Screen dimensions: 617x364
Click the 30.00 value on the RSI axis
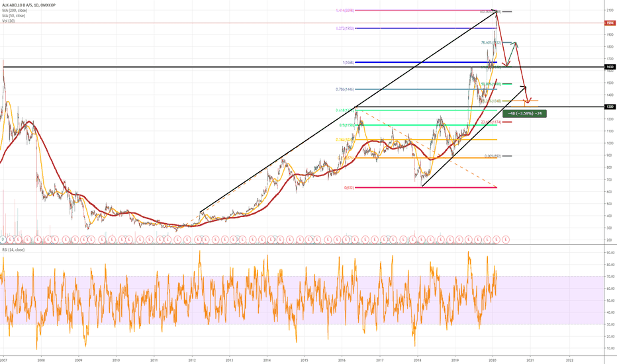click(x=610, y=325)
